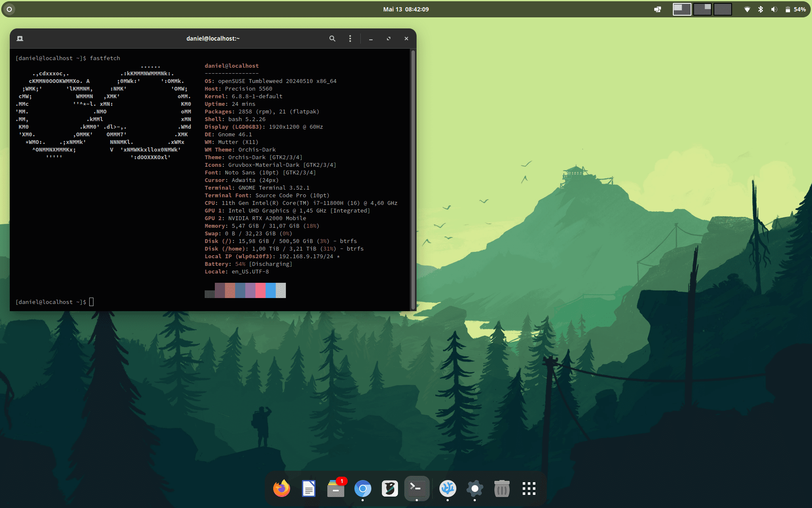This screenshot has width=812, height=508.
Task: Click the 'Locale: en_US.UTF-8' line
Action: pos(237,271)
